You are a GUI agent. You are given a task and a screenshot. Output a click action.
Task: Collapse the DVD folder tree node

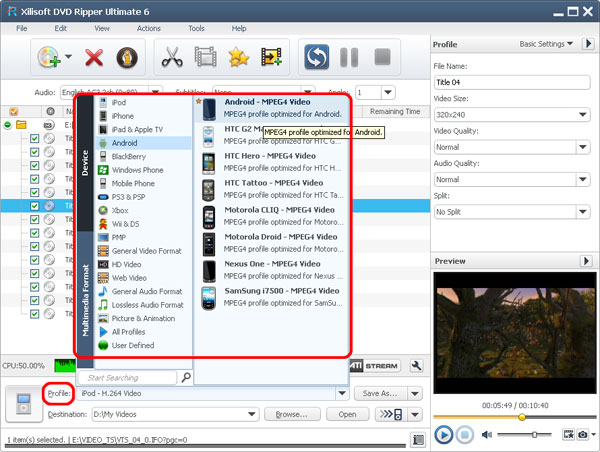pos(8,125)
